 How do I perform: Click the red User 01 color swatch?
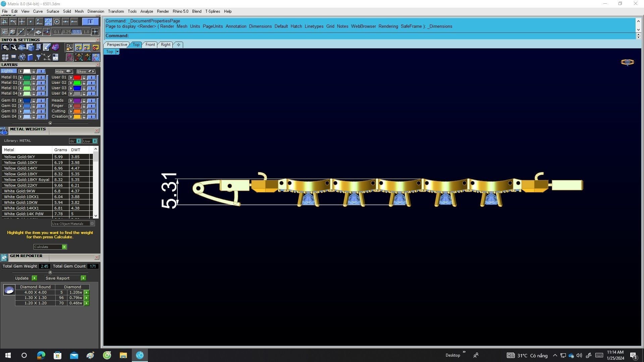[x=77, y=77]
